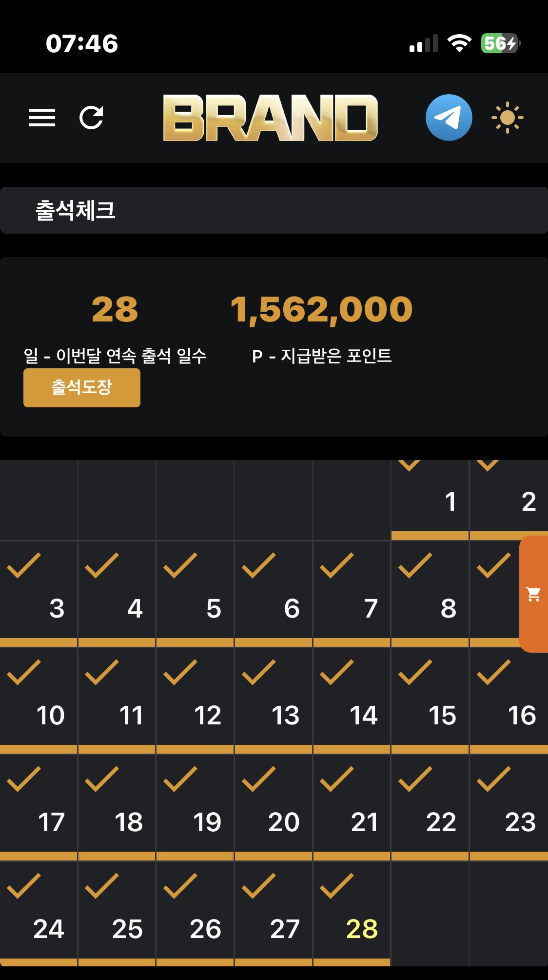548x980 pixels.
Task: Open the hamburger menu
Action: [42, 118]
